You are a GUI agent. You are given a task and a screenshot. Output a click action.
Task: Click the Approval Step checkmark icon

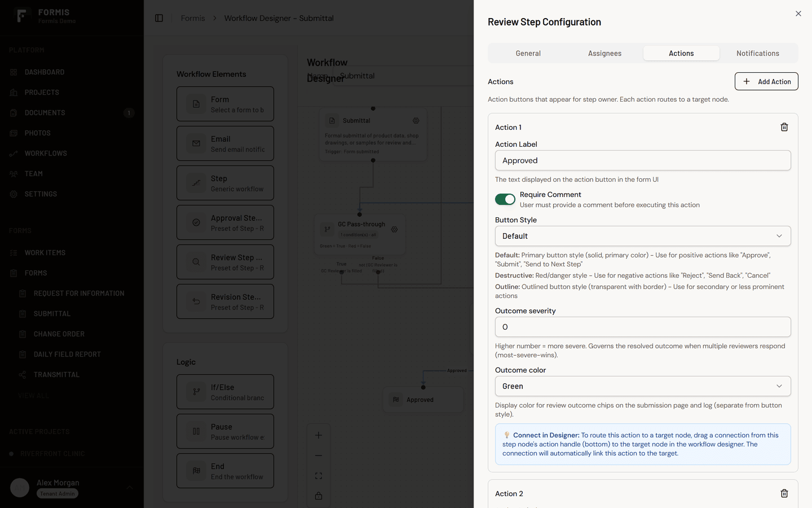click(196, 222)
